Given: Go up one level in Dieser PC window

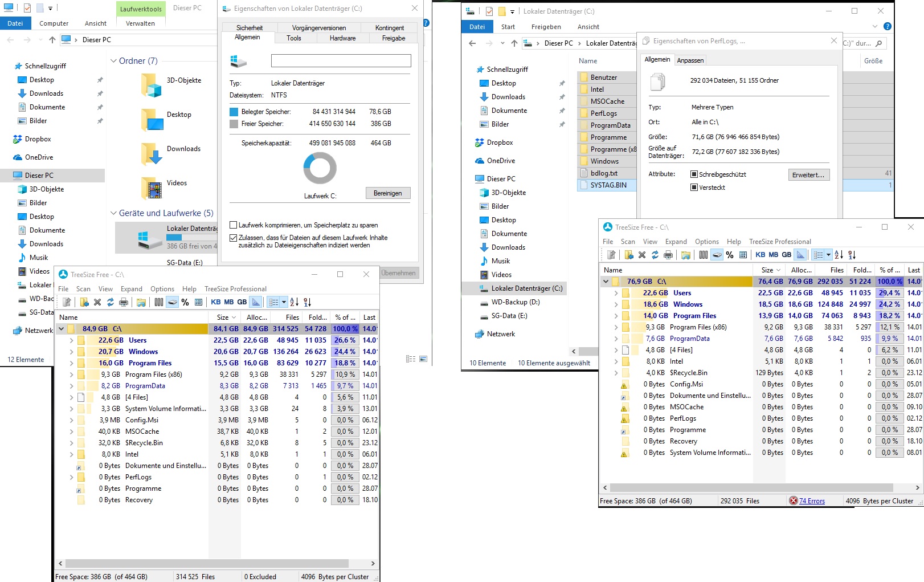Looking at the screenshot, I should (x=52, y=39).
